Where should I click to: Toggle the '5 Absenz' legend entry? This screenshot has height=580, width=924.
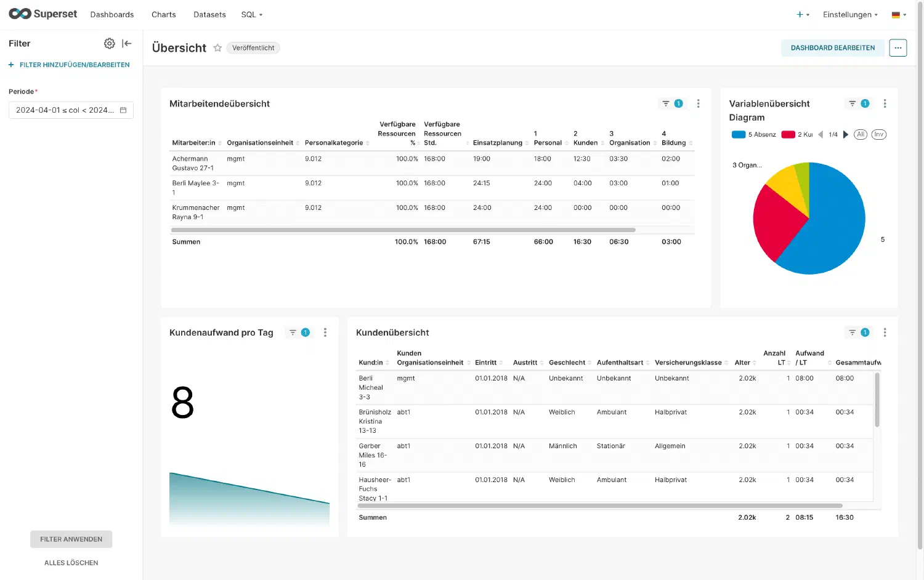tap(753, 134)
